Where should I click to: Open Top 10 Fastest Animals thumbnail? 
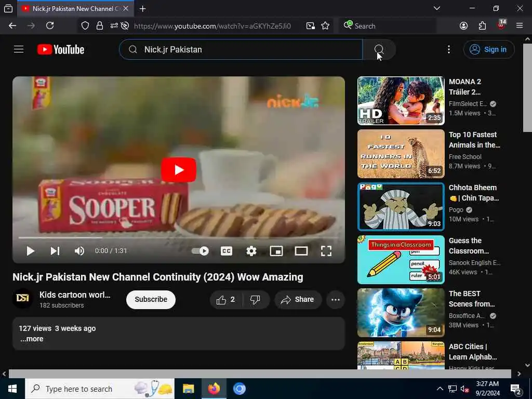coord(401,154)
